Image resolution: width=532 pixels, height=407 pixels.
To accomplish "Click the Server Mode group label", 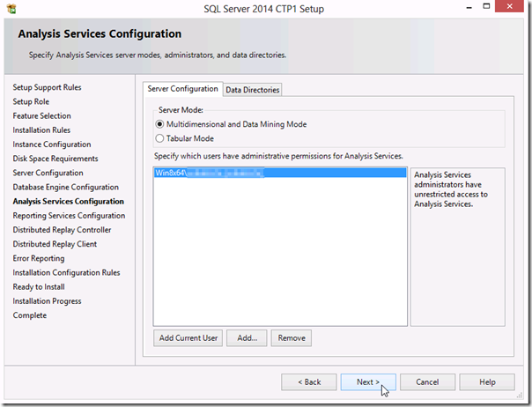I will (x=181, y=110).
